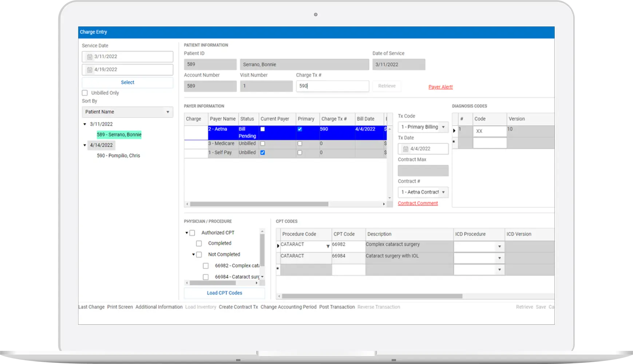Open the Payer Alert! link
Image resolution: width=633 pixels, height=364 pixels.
[440, 87]
